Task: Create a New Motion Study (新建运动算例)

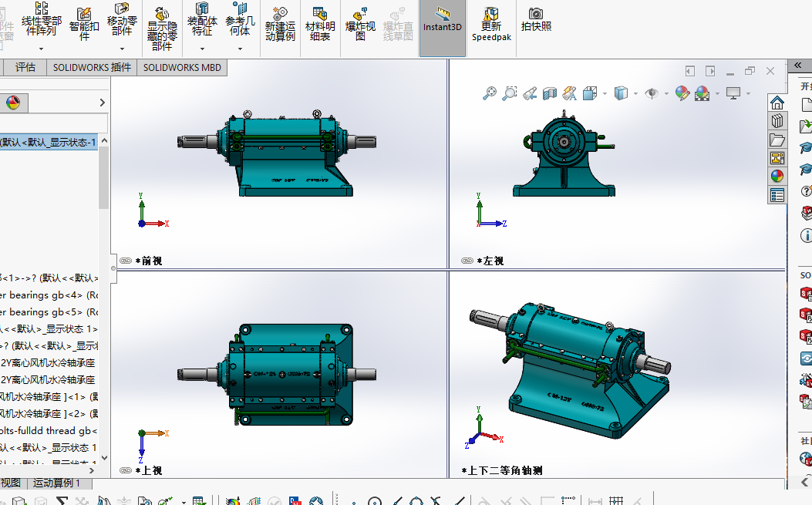Action: [x=280, y=24]
